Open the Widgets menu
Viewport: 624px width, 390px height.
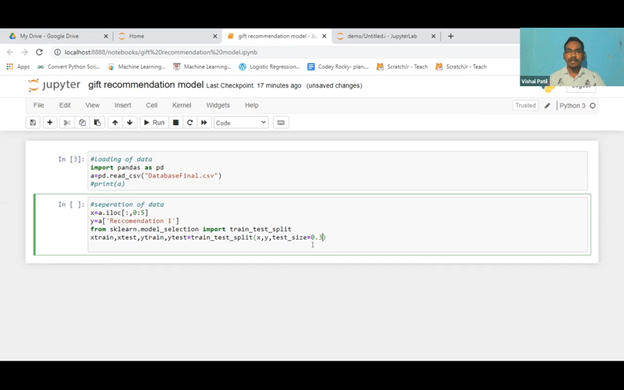(218, 105)
